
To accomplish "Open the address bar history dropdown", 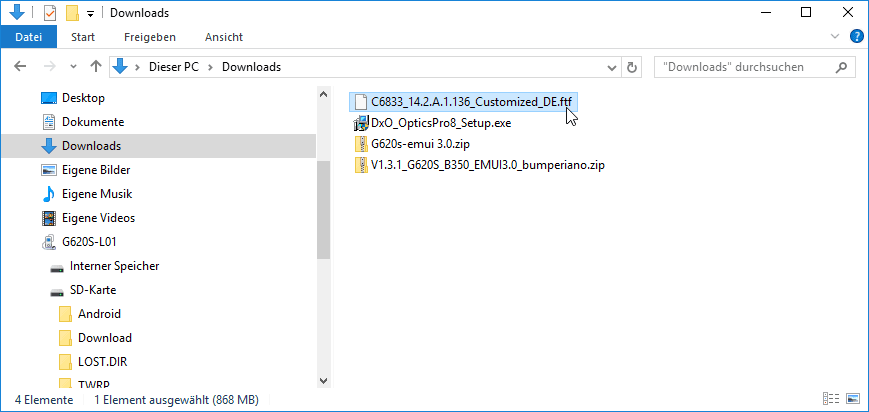I will pos(612,68).
